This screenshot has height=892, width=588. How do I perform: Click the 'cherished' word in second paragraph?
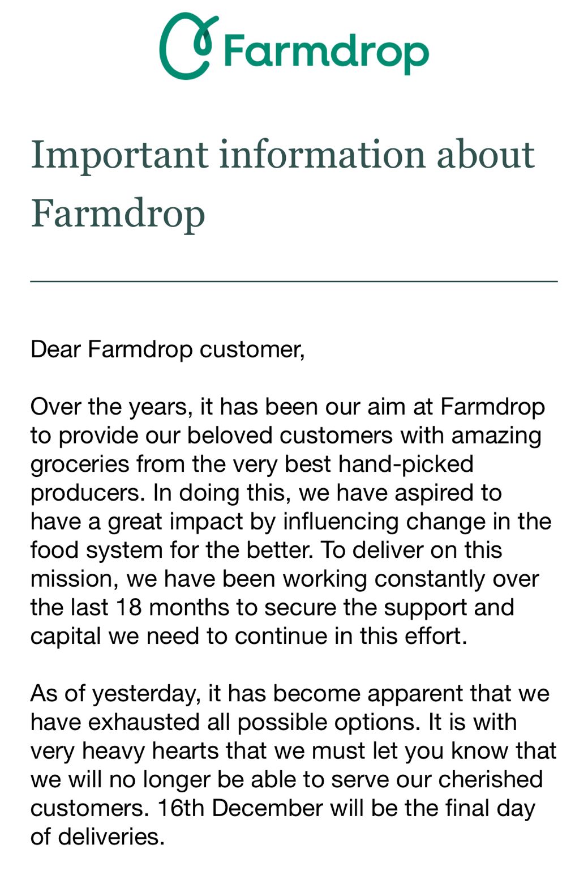[491, 779]
